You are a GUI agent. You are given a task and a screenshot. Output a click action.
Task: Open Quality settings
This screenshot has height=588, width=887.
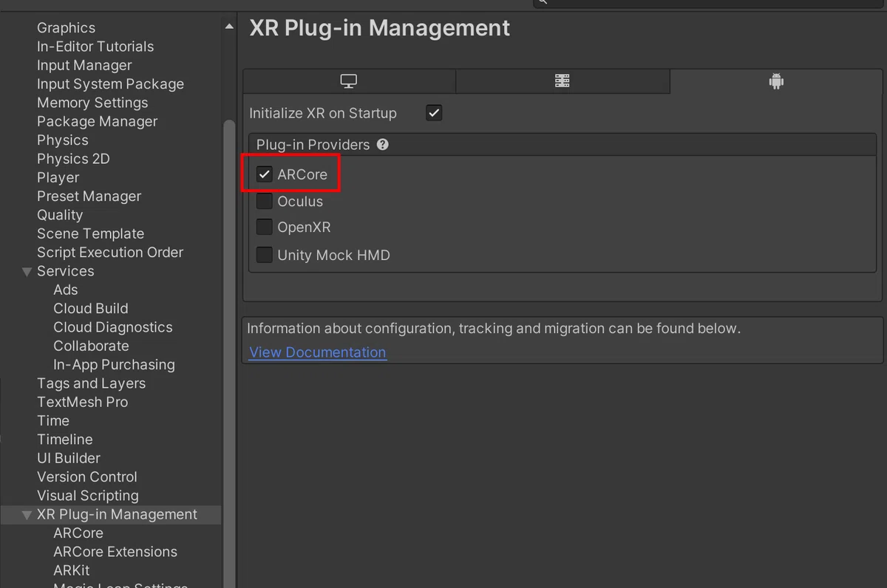point(60,215)
